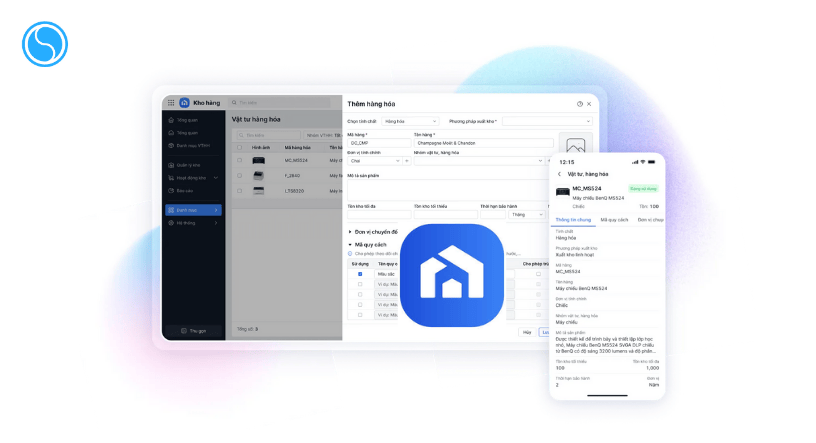The height and width of the screenshot is (443, 816).
Task: Click the help icon in Thêm hàng hóa dialog
Action: 579,104
